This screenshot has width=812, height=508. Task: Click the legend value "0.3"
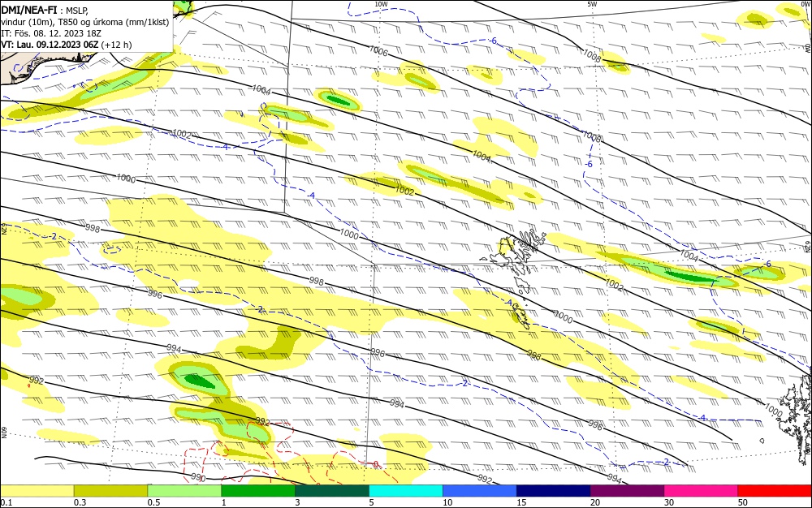(x=80, y=502)
